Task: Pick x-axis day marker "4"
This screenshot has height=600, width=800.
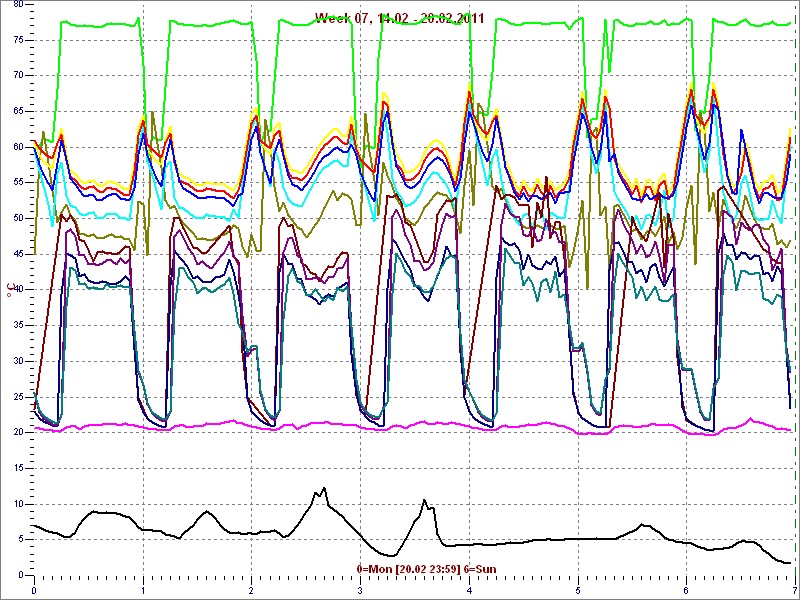Action: 469,590
